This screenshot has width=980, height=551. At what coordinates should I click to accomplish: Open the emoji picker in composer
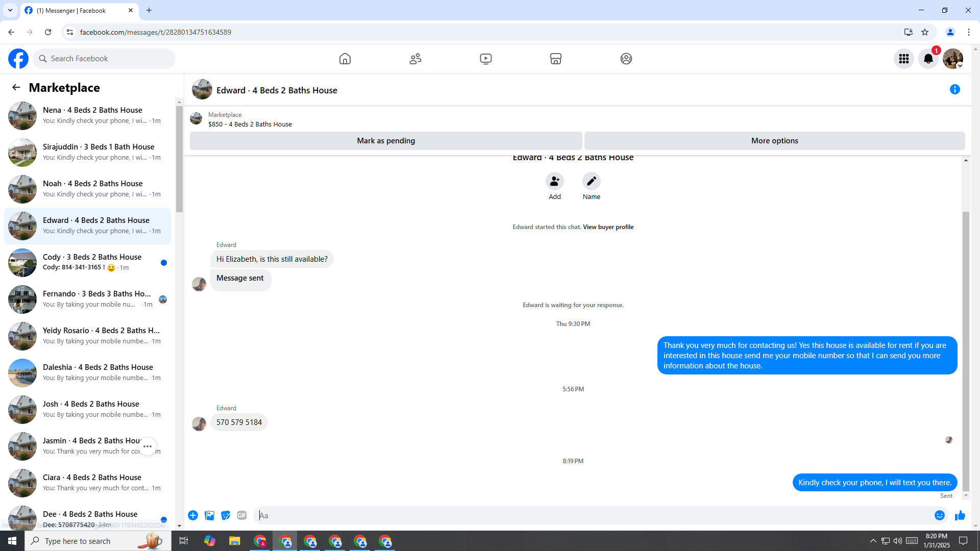pos(940,515)
